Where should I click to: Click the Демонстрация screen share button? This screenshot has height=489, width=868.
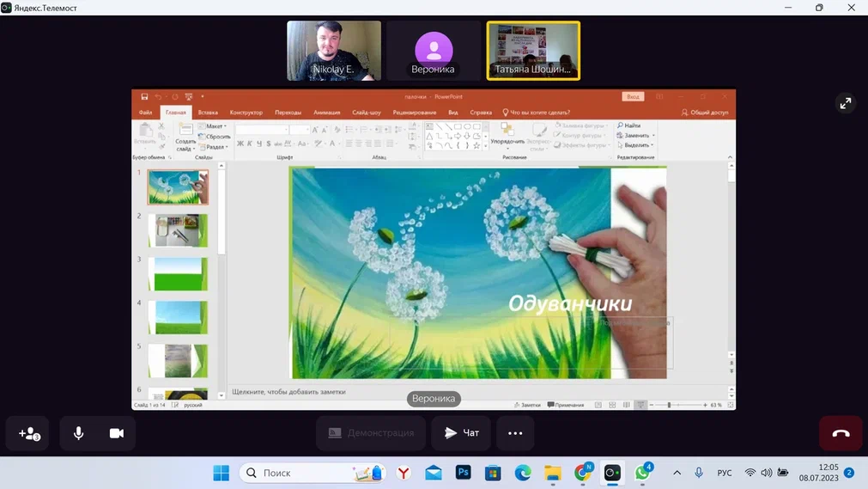click(x=370, y=434)
